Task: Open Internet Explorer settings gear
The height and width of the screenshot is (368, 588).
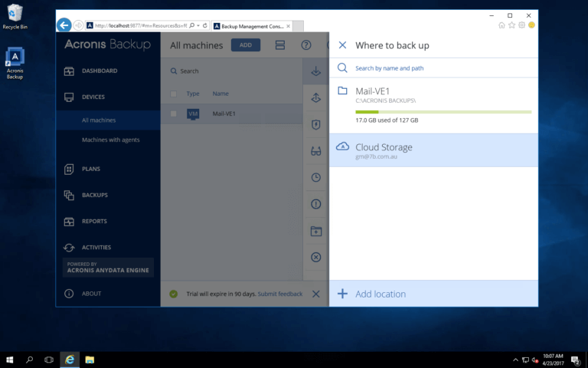Action: [x=521, y=25]
